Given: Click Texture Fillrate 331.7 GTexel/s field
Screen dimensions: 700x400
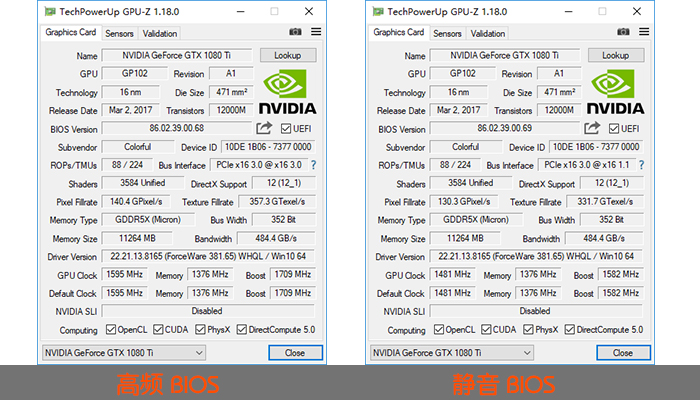Looking at the screenshot, I should (x=605, y=202).
